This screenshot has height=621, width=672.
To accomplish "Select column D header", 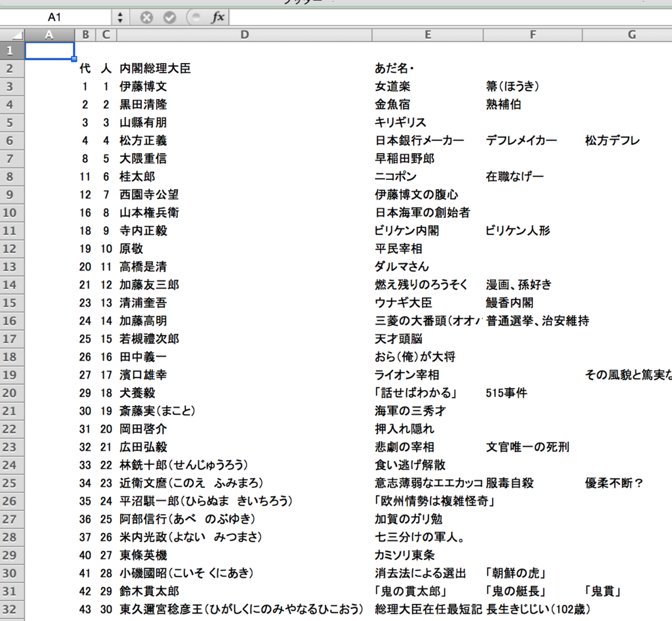I will click(x=244, y=35).
